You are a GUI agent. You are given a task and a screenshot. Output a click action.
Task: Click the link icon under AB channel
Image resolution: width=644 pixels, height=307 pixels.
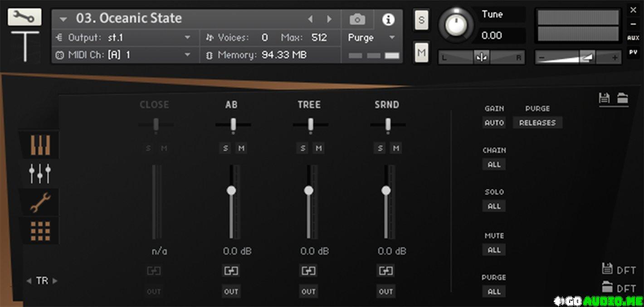tap(231, 271)
